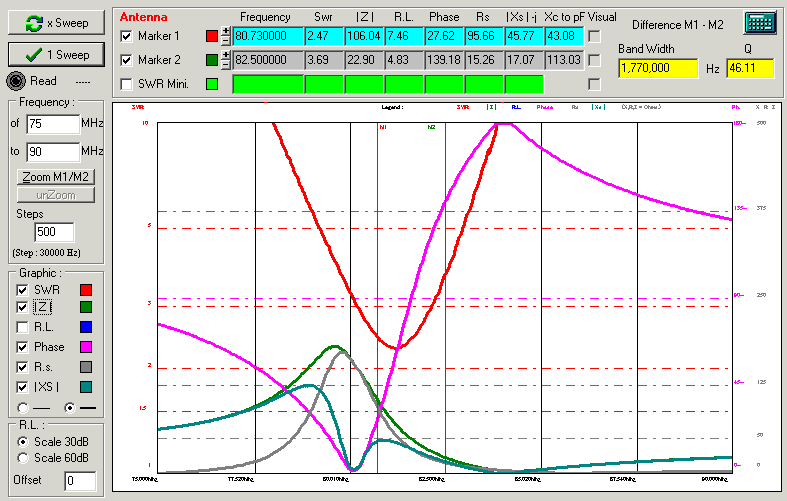
Task: Click the dark green Marker 2 color square
Action: [210, 61]
